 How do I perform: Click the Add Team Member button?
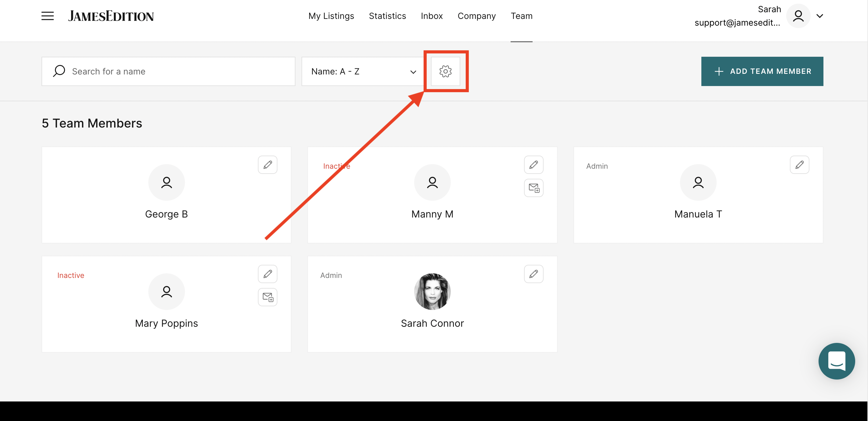coord(762,71)
